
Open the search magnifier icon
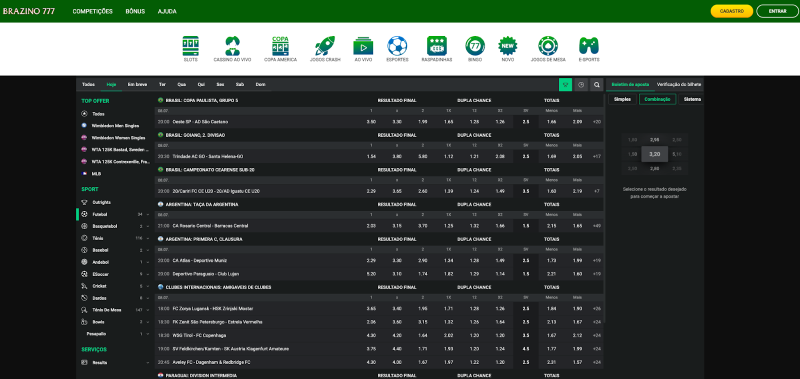click(597, 85)
